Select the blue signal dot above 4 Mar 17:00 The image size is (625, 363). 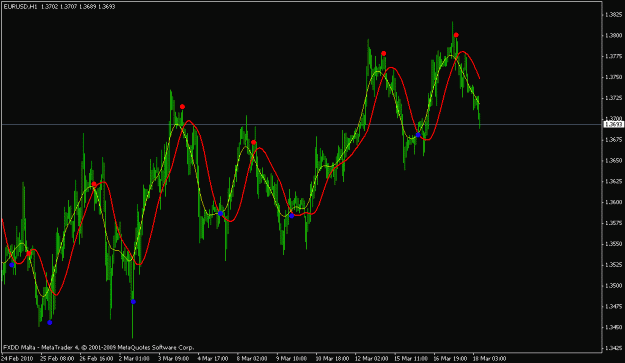220,214
